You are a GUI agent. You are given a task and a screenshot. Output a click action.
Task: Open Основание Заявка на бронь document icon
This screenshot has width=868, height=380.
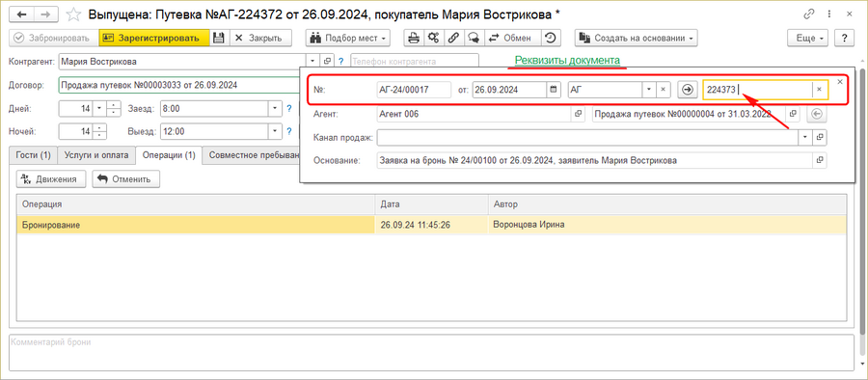click(820, 161)
